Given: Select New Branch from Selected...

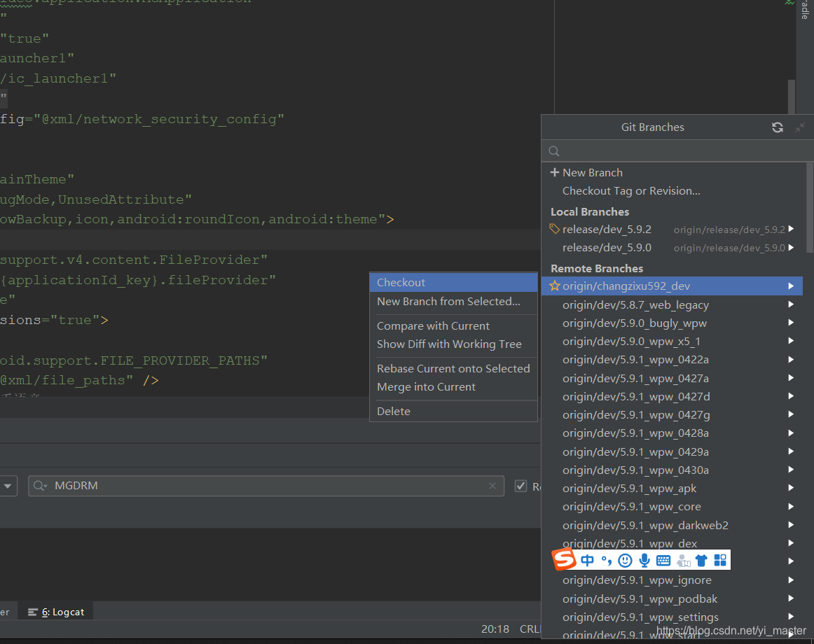Looking at the screenshot, I should click(x=453, y=302).
